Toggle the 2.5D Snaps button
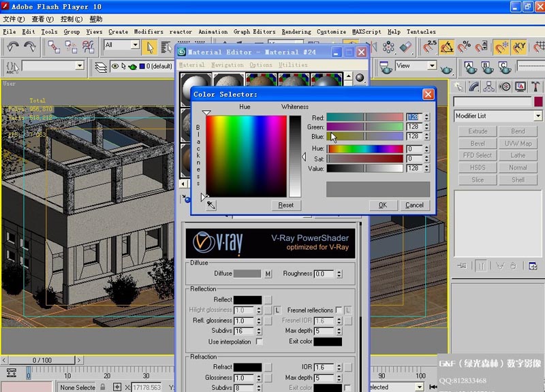Screen dimensions: 545x392 [430, 47]
